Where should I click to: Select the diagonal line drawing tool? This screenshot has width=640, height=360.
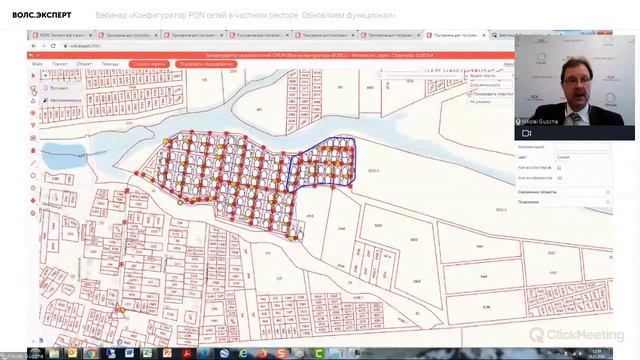[x=33, y=163]
